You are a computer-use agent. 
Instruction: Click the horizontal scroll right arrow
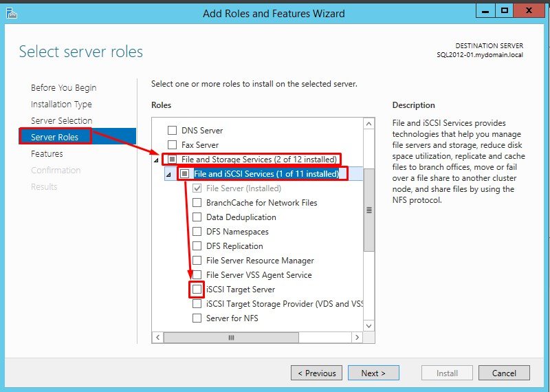[356, 338]
